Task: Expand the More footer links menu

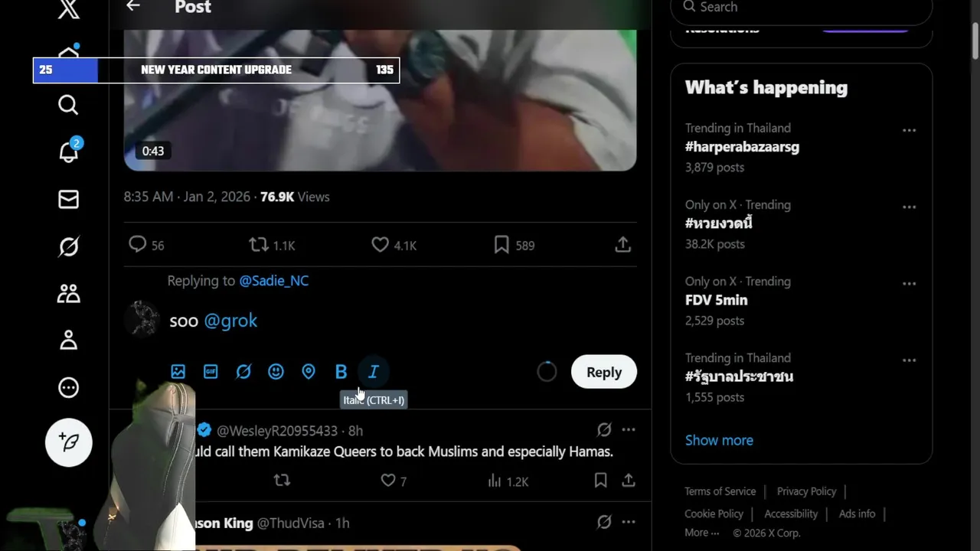Action: [x=701, y=533]
